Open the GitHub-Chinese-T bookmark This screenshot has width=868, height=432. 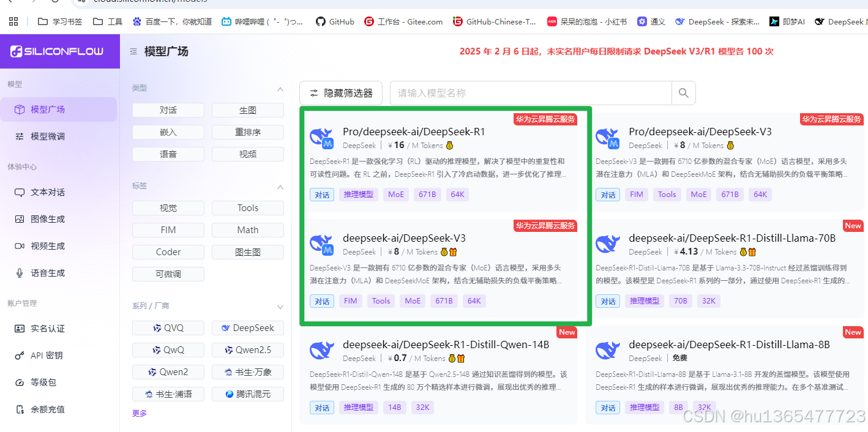(x=495, y=21)
